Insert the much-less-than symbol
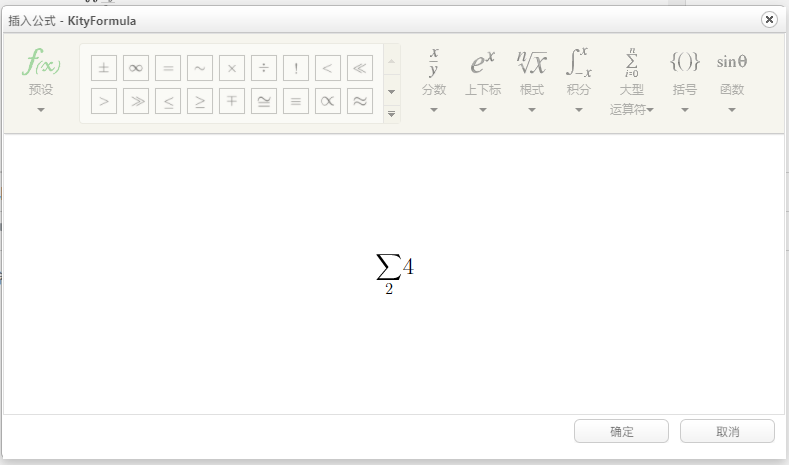789x465 pixels. pyautogui.click(x=360, y=68)
